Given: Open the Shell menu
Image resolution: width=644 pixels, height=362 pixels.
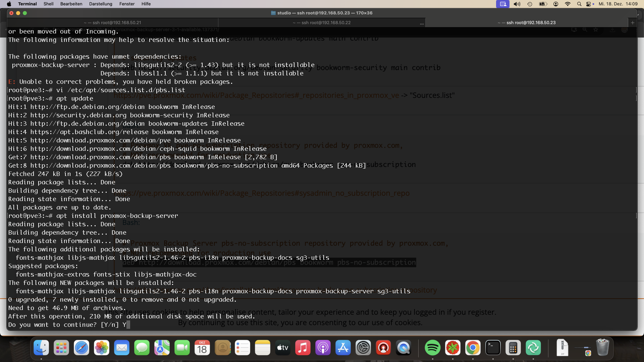Looking at the screenshot, I should tap(48, 4).
